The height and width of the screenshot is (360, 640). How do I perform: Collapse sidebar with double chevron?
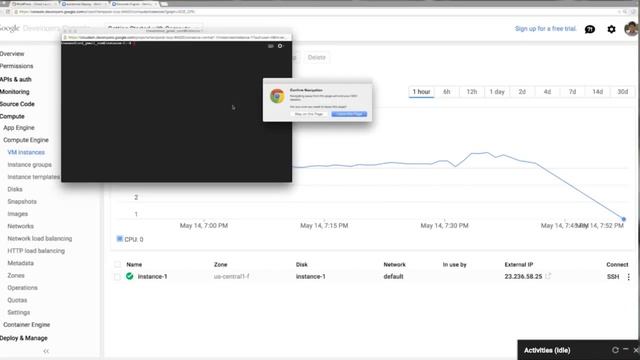click(46, 351)
